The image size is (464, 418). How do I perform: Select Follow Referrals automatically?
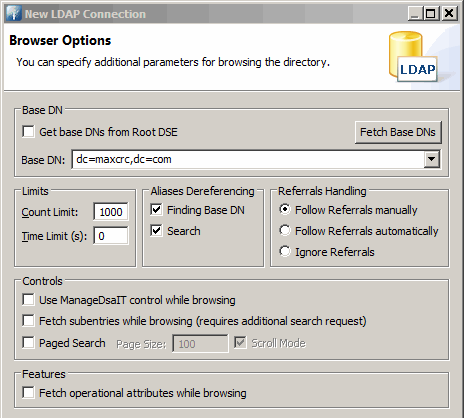[285, 231]
